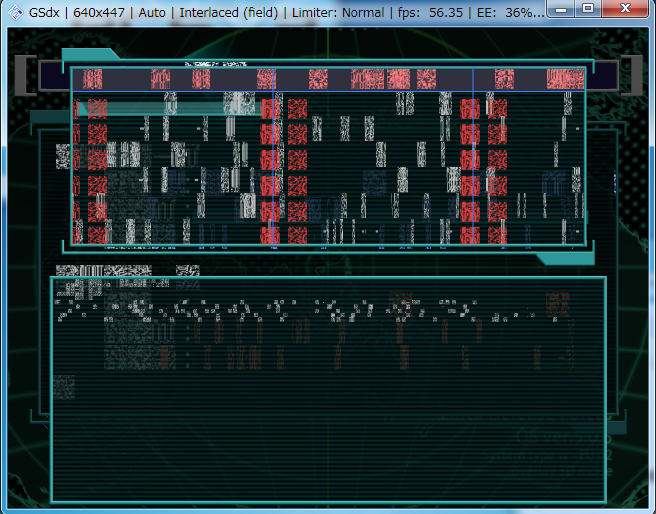Click the left blue vertical divider in upper grid
This screenshot has height=514, width=656.
pos(272,160)
